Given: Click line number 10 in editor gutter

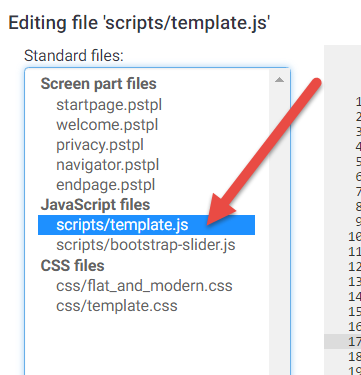Looking at the screenshot, I should point(354,237).
